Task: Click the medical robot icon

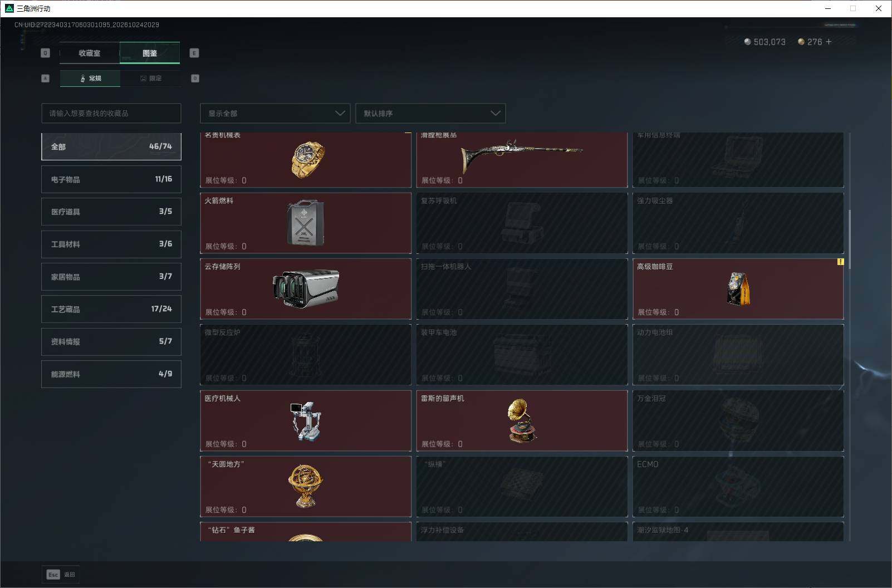Action: 306,422
